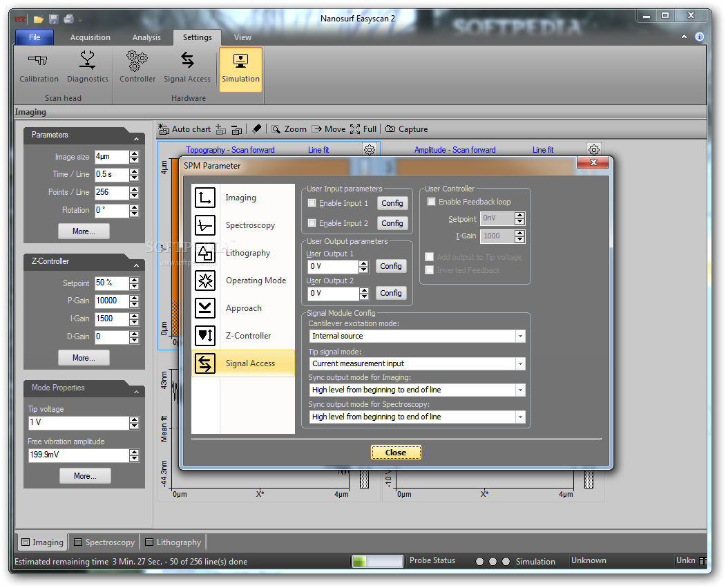726x588 pixels.
Task: Select the Move chart tool
Action: 329,129
